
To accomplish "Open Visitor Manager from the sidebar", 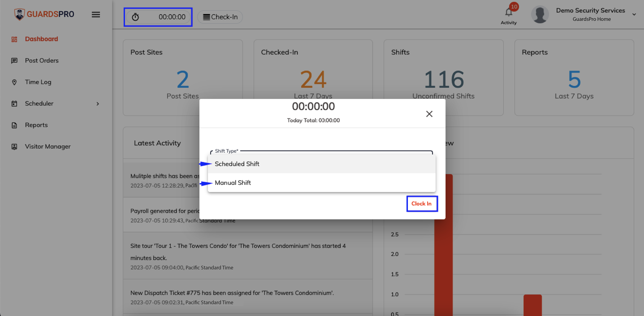I will click(x=48, y=147).
